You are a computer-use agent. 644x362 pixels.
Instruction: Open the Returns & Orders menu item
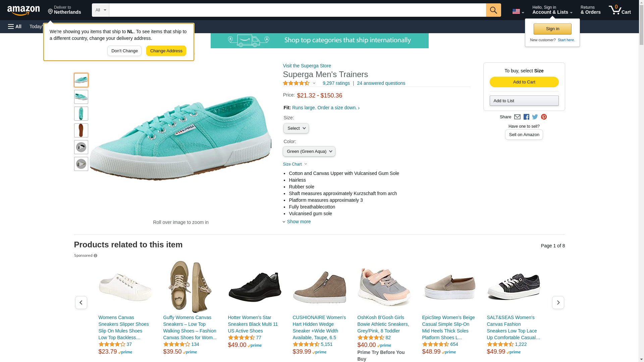coord(591,10)
